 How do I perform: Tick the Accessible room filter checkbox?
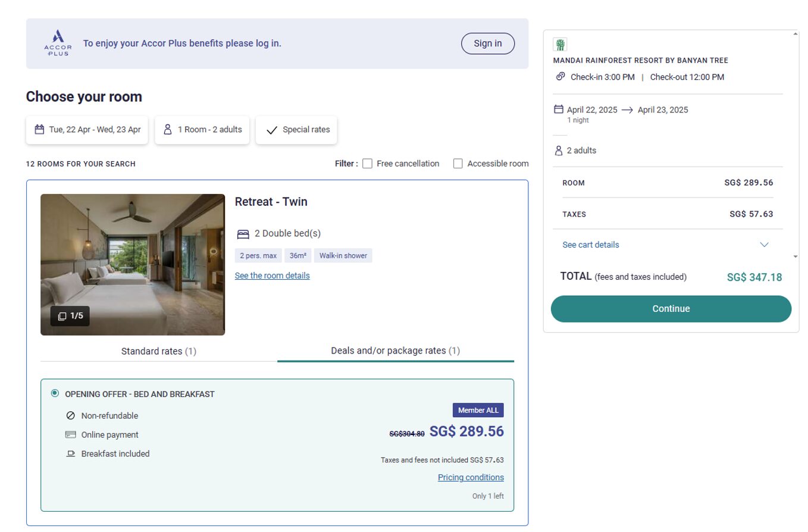[x=458, y=164]
